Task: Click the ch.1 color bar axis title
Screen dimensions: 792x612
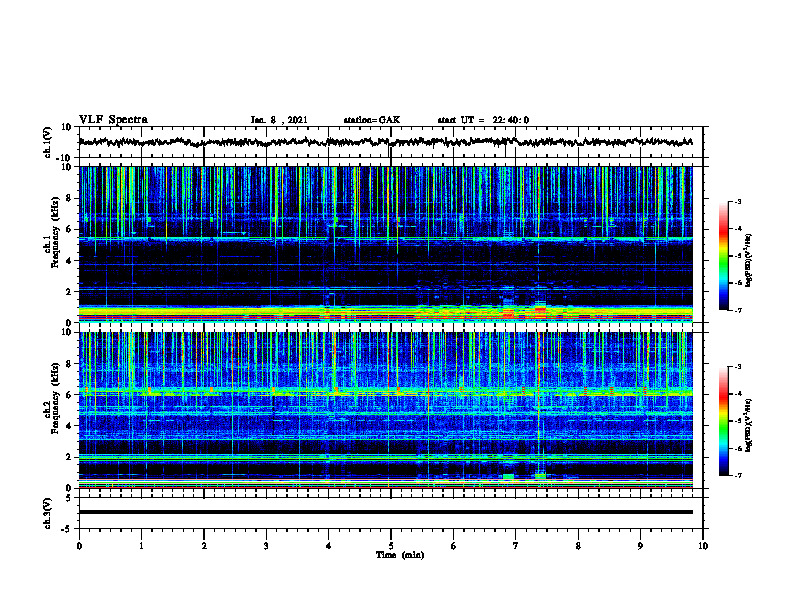Action: 749,260
